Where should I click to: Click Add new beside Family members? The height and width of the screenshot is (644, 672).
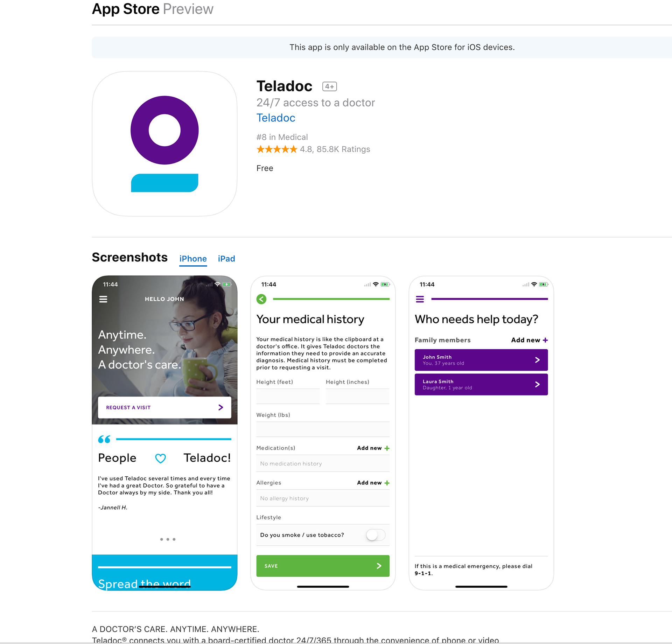pyautogui.click(x=525, y=340)
